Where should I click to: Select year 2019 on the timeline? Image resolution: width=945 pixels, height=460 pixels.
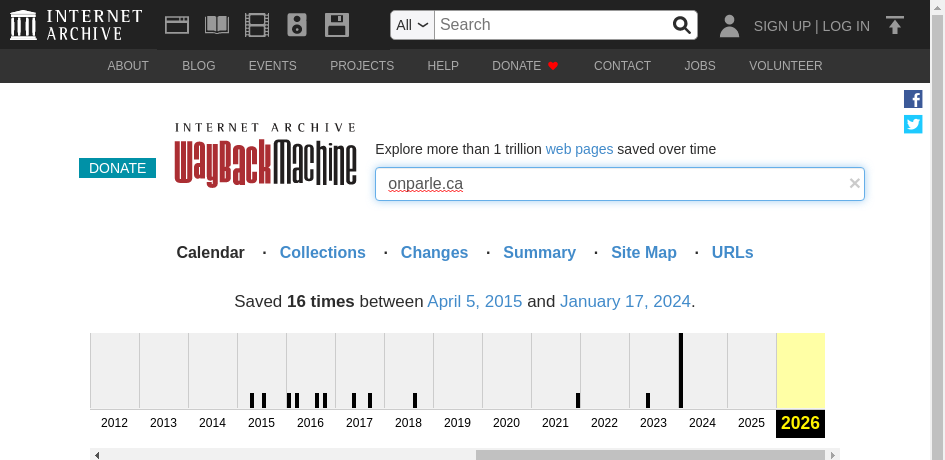coord(457,423)
